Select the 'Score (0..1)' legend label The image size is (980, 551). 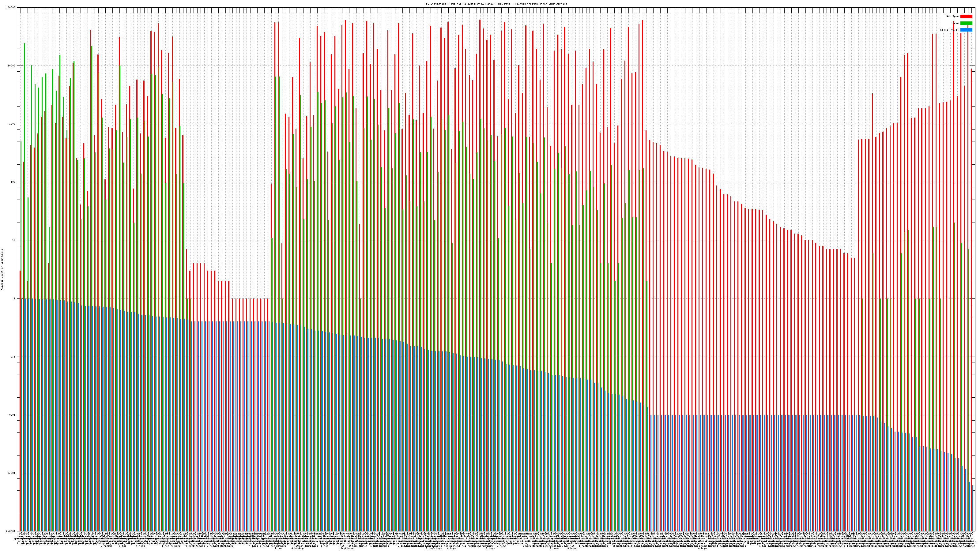click(x=949, y=30)
